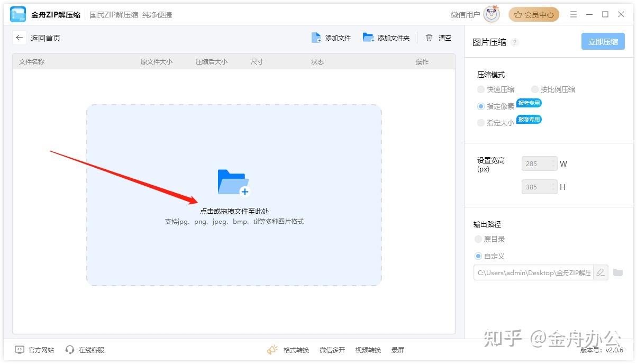Click the down stepper on the H height field
The height and width of the screenshot is (364, 637).
click(x=553, y=189)
